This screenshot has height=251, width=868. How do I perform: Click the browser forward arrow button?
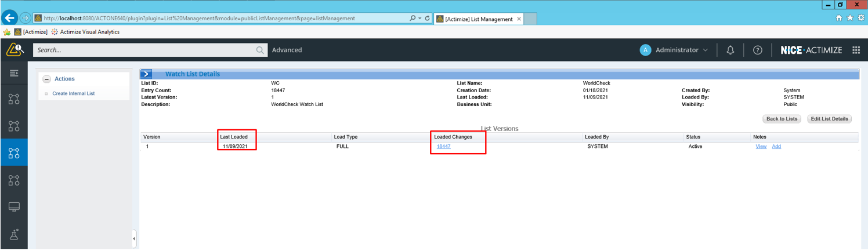click(26, 18)
